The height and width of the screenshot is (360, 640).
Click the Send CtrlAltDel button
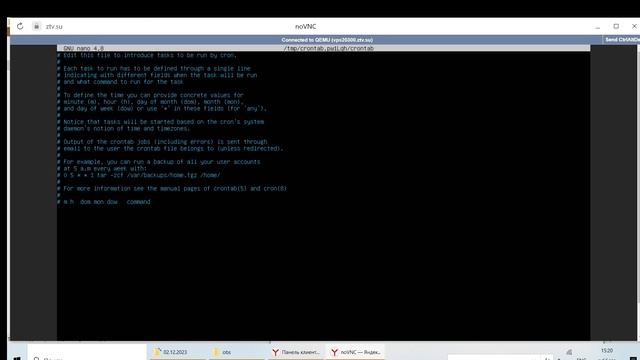pyautogui.click(x=622, y=40)
